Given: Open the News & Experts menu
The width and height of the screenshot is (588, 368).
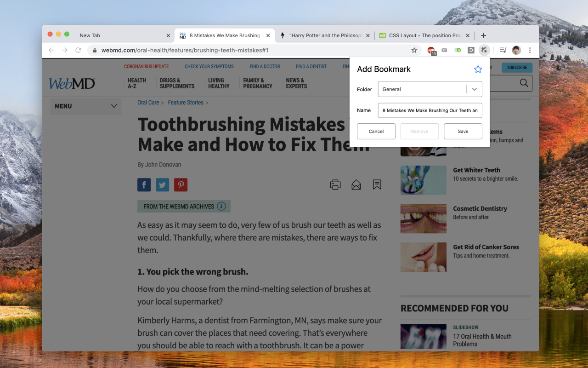Looking at the screenshot, I should coord(296,83).
